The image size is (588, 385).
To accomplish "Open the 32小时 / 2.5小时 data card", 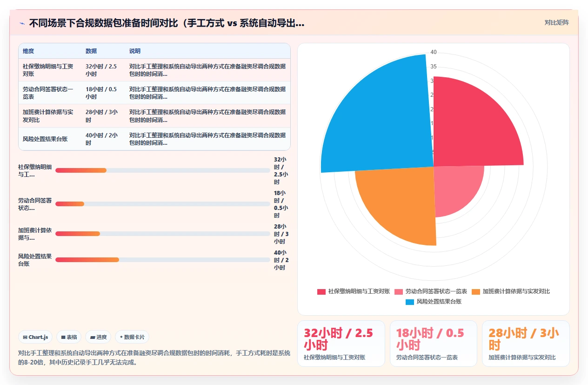I will pos(341,344).
